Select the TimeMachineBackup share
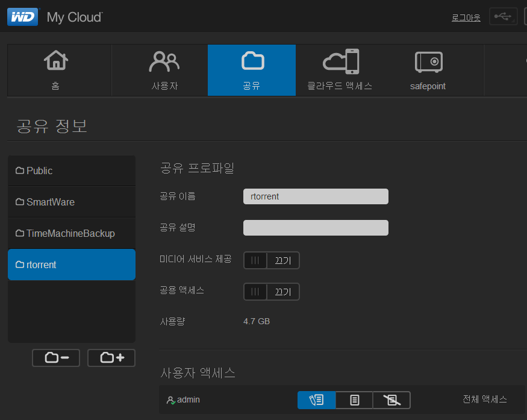Image resolution: width=527 pixels, height=420 pixels. (71, 234)
